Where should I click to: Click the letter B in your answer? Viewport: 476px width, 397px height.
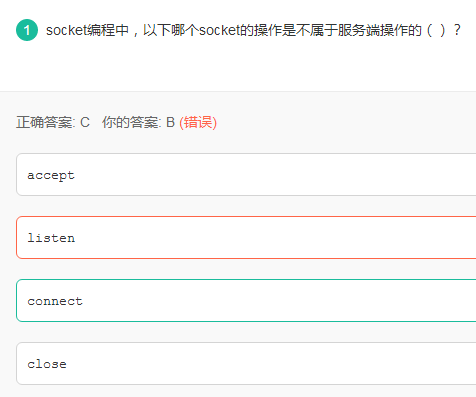(170, 122)
